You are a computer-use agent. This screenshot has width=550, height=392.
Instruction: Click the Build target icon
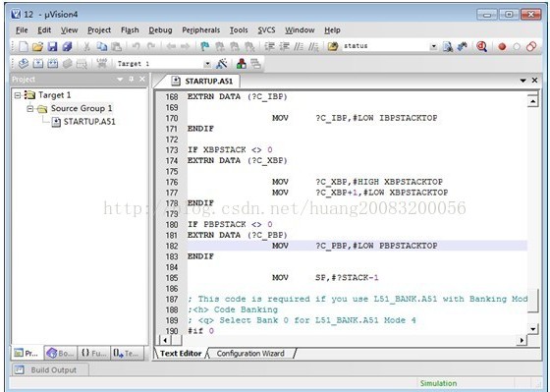[x=38, y=64]
